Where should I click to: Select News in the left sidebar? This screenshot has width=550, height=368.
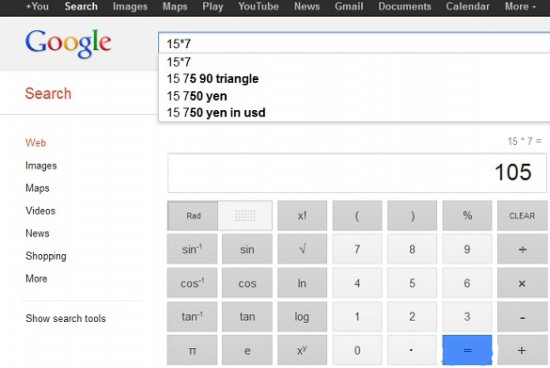[37, 233]
